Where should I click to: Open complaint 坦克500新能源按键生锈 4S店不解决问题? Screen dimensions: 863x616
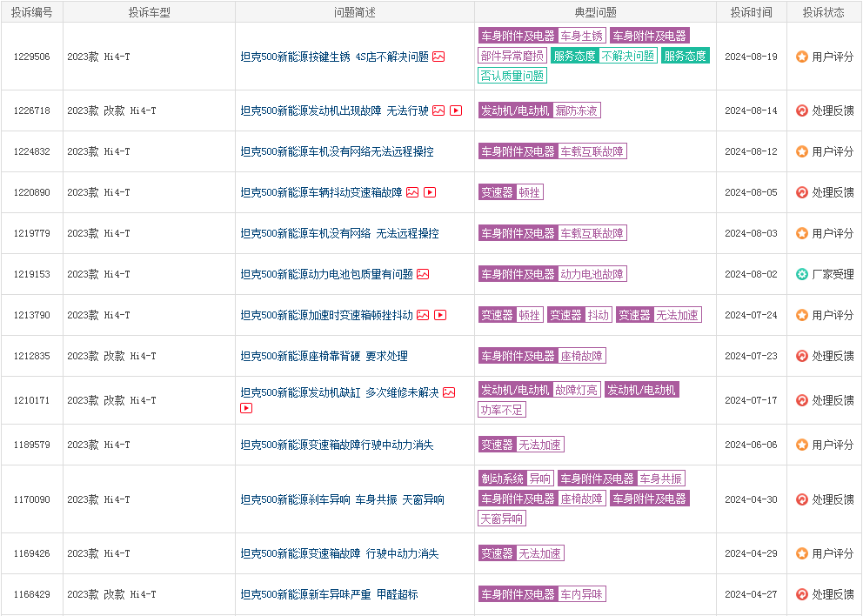coord(335,57)
